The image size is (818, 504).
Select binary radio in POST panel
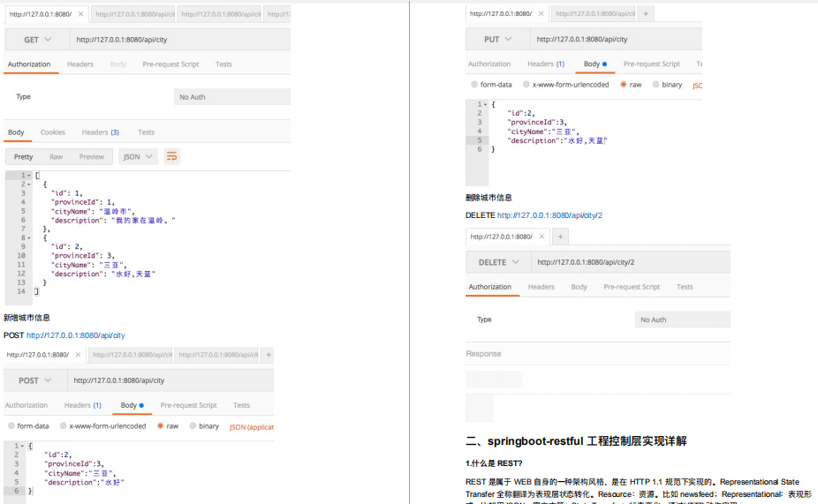(193, 425)
